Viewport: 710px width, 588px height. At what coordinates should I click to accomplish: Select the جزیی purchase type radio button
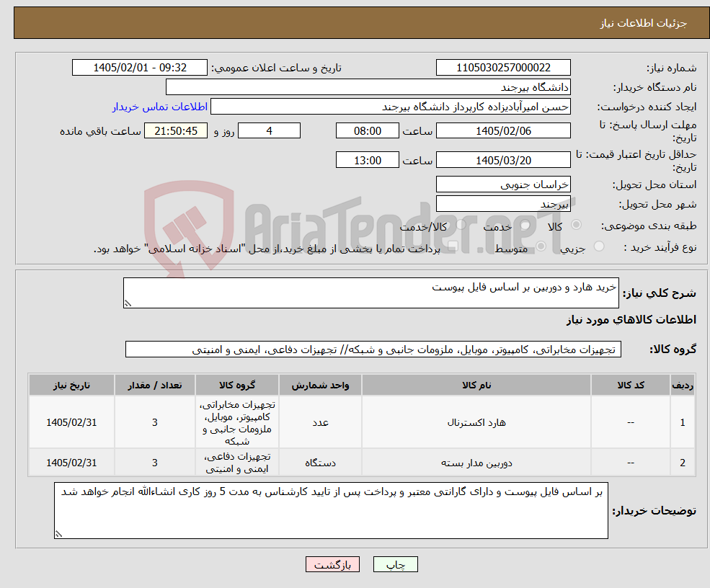599,246
